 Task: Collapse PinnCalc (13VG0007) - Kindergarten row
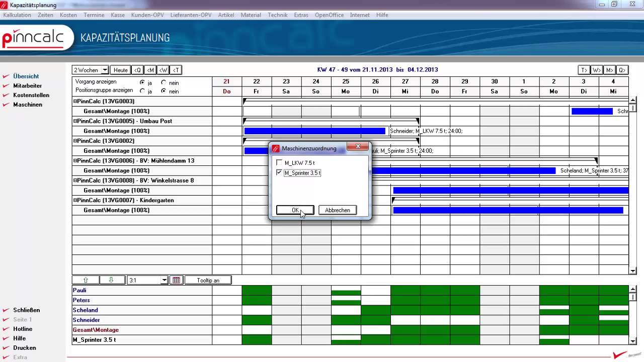[75, 200]
